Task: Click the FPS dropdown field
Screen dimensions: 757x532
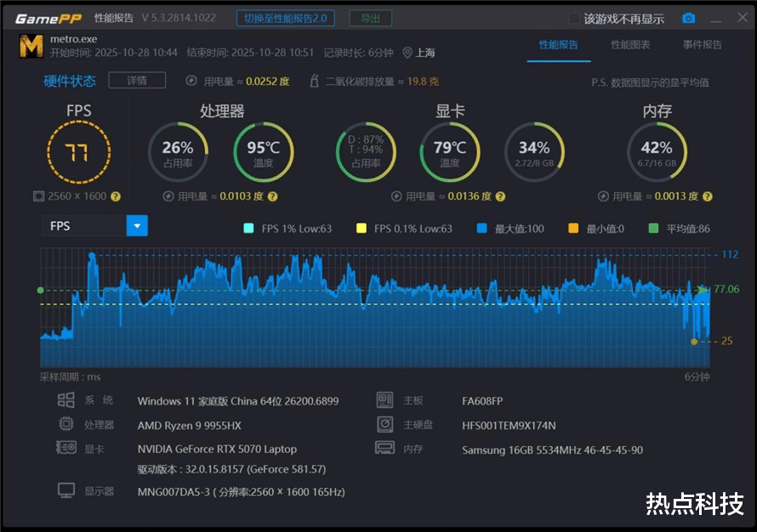Action: coord(94,226)
